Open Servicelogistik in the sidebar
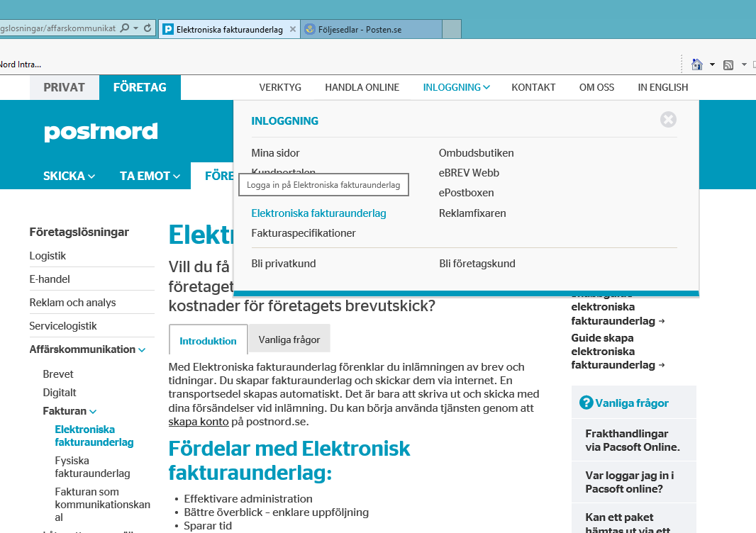The image size is (756, 533). pos(63,326)
